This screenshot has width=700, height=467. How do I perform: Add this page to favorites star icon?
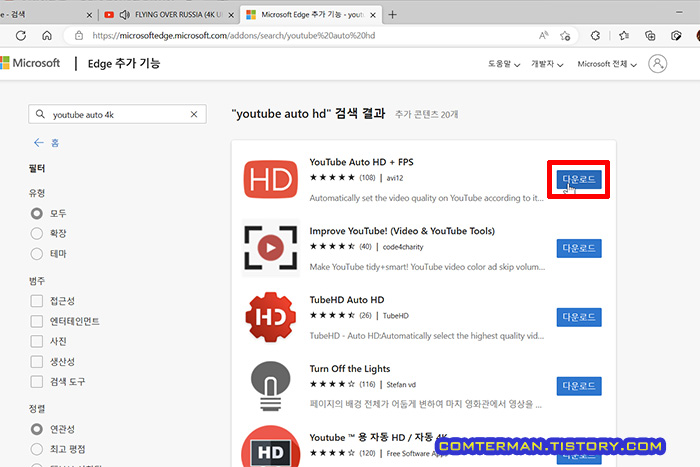pos(565,36)
